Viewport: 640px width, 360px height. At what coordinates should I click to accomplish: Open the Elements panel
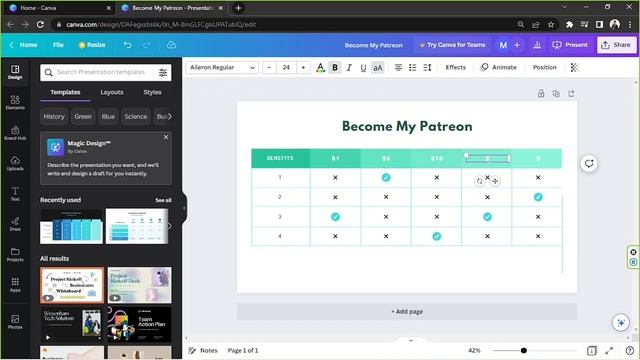pos(15,102)
